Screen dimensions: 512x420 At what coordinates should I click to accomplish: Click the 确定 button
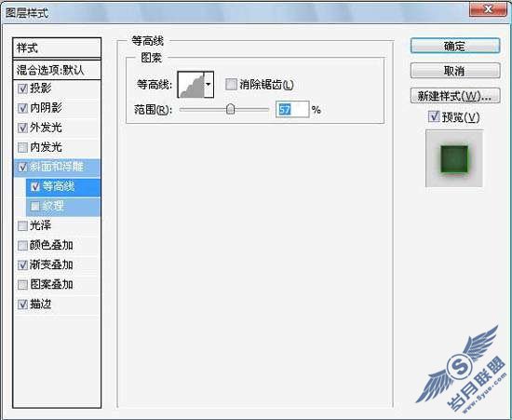(455, 46)
